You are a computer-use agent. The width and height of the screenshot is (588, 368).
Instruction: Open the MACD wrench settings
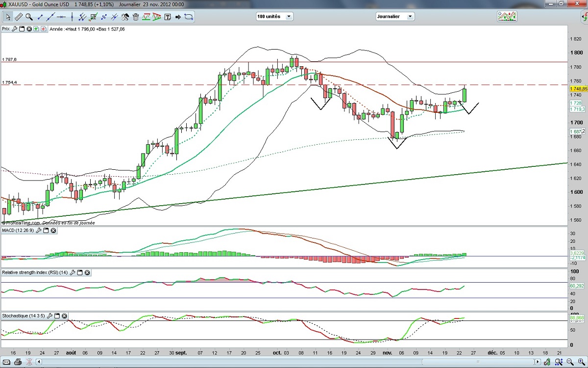tap(38, 230)
